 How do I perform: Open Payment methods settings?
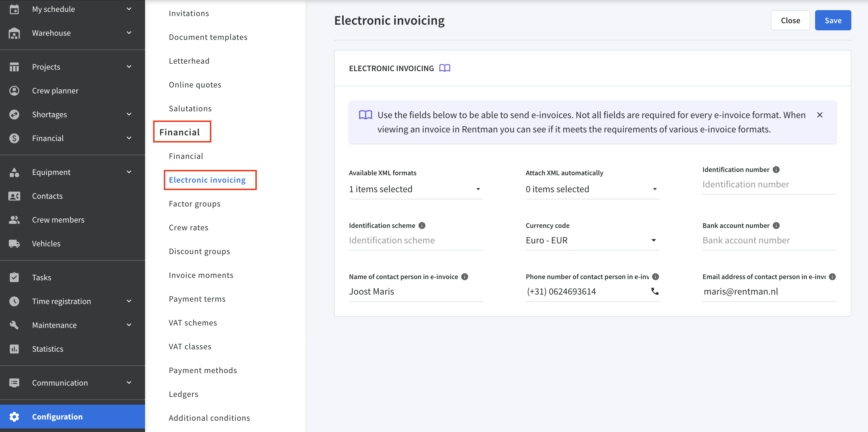(x=203, y=370)
